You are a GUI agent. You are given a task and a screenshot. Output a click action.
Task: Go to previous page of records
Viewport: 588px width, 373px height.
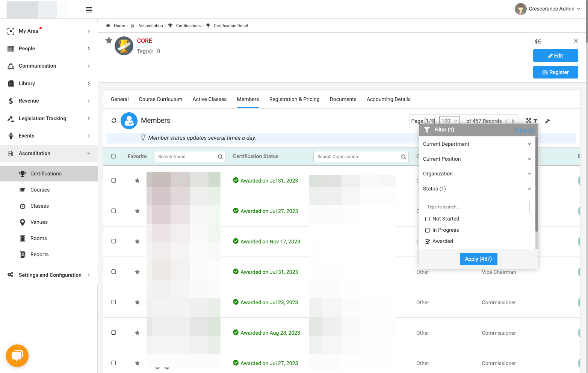coord(506,121)
